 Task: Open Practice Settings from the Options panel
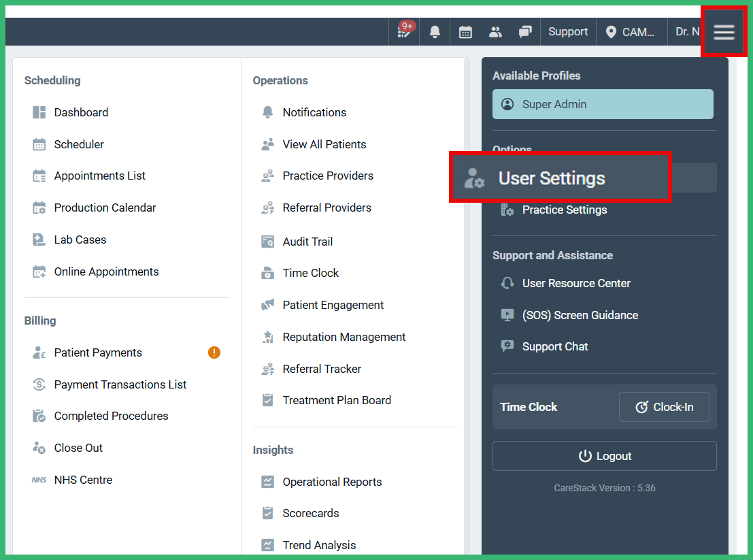click(x=564, y=210)
